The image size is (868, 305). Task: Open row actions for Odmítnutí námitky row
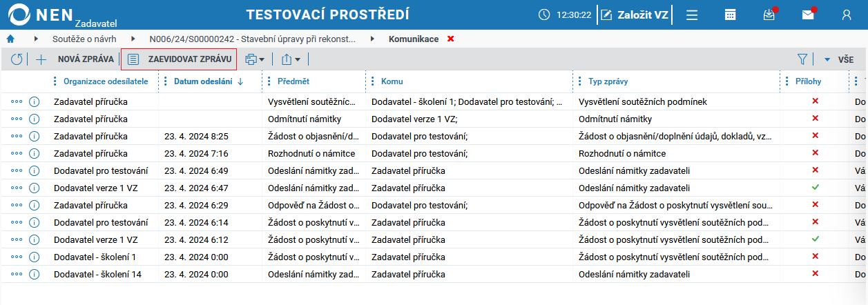click(17, 119)
